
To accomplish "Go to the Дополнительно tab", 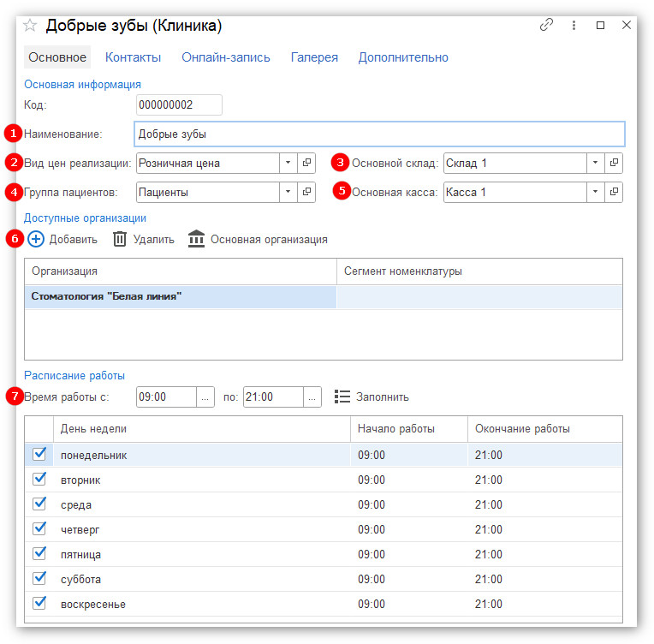I will (x=403, y=57).
